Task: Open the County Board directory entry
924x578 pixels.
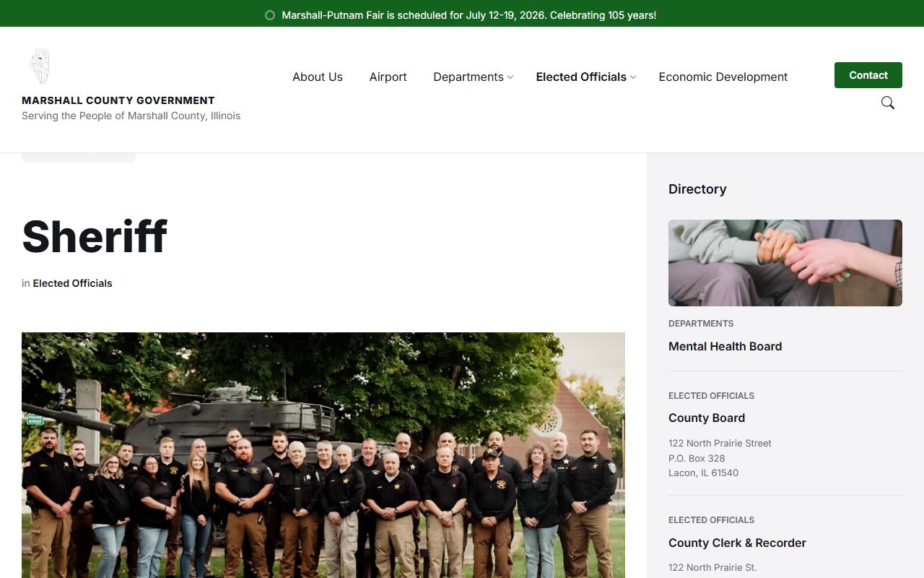Action: [x=707, y=418]
